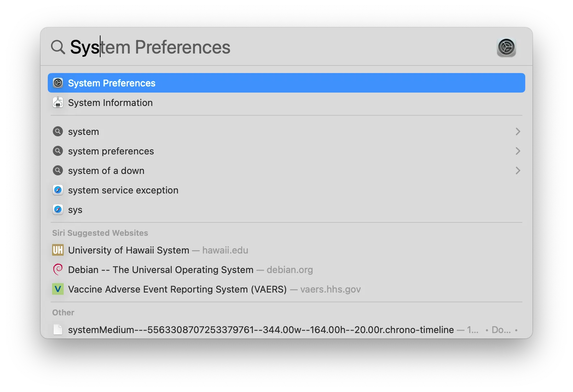The width and height of the screenshot is (573, 392).
Task: Click the green VAERS site icon
Action: pos(58,289)
